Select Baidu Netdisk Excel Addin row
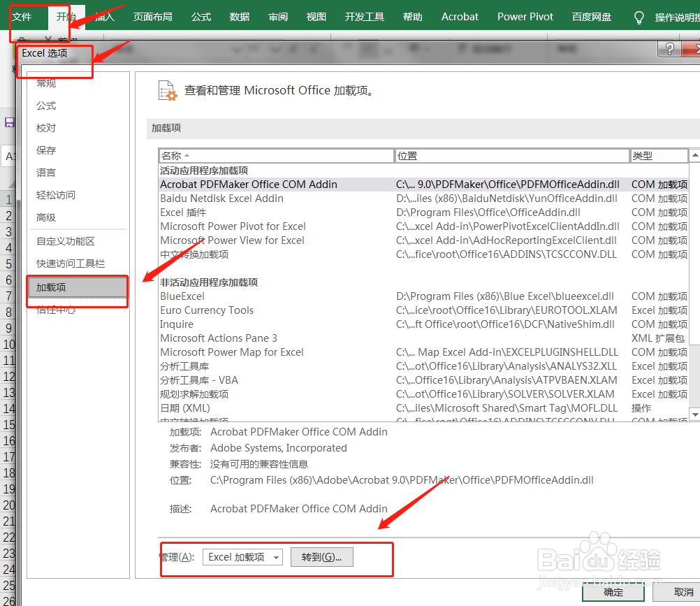This screenshot has height=606, width=700. (x=423, y=199)
